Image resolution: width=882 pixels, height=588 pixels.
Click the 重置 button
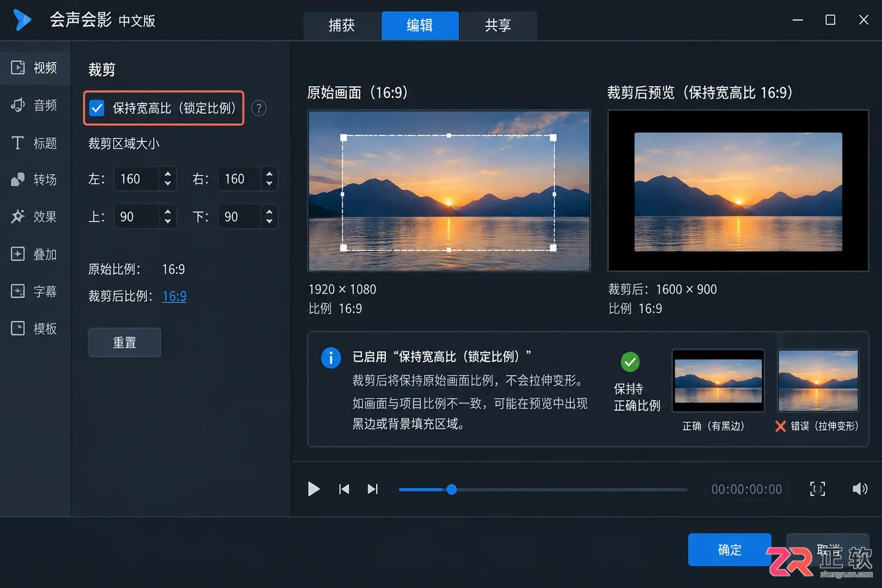[124, 342]
